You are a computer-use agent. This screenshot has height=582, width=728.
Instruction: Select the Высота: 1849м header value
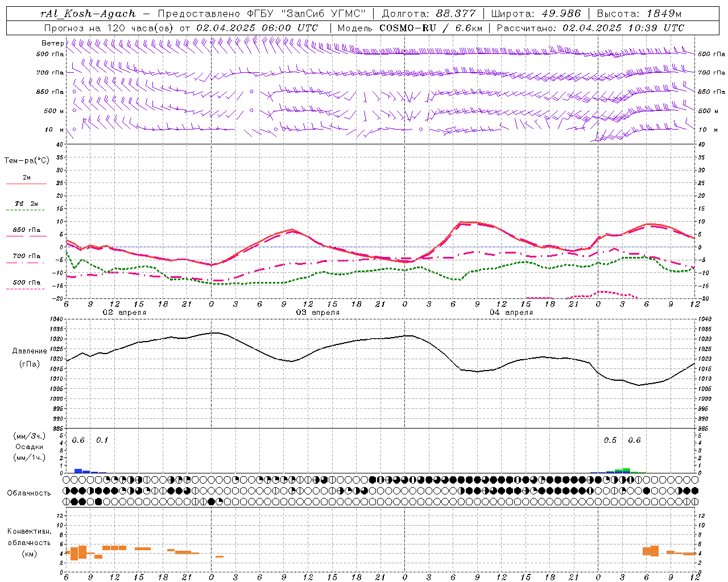point(639,14)
